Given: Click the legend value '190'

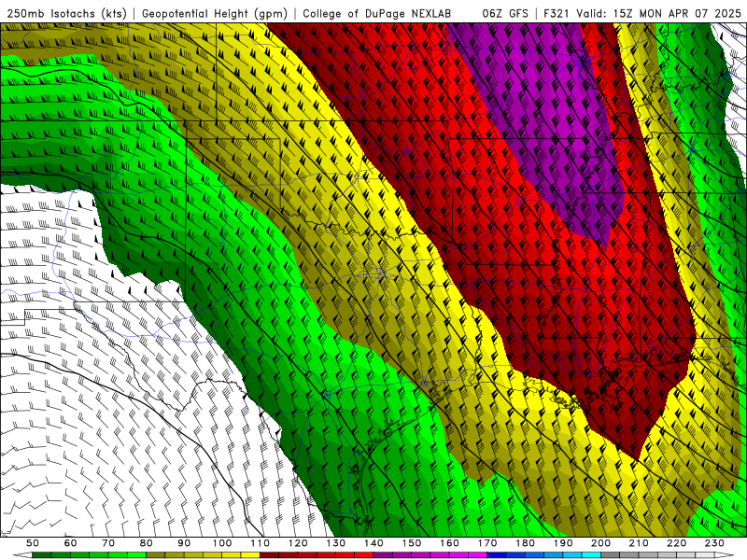Looking at the screenshot, I should coord(563,543).
